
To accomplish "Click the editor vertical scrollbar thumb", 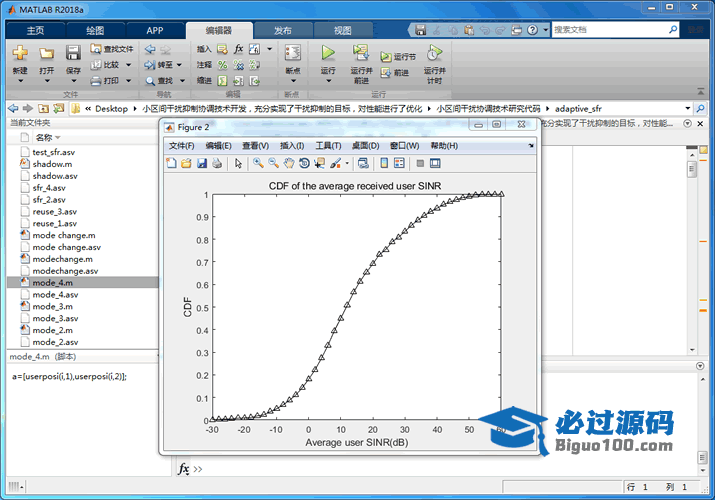I will [x=692, y=169].
